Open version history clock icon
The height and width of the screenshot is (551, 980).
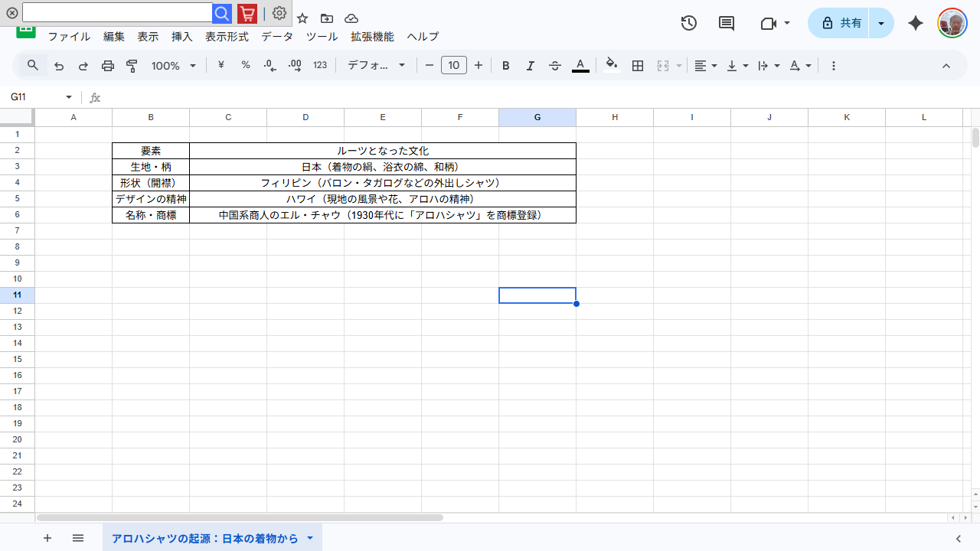[688, 23]
